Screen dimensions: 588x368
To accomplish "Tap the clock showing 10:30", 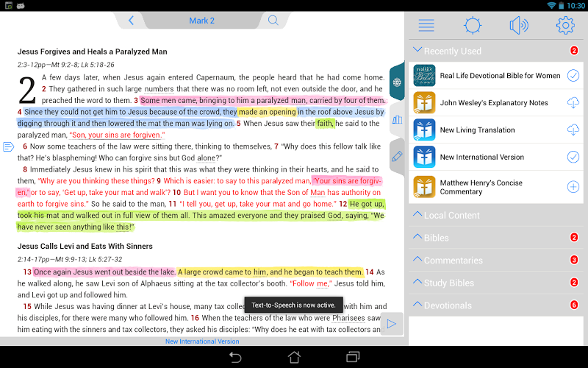I will (576, 6).
